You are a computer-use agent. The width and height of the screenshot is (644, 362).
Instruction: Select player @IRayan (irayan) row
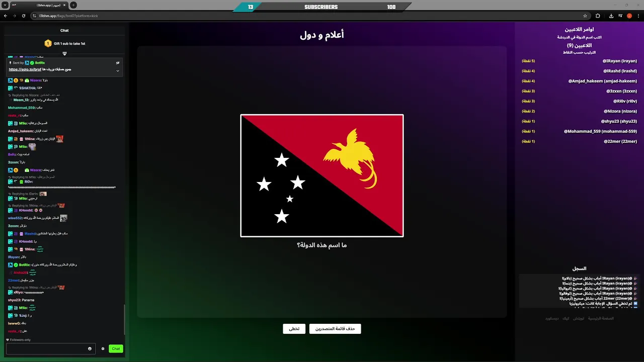pos(579,61)
